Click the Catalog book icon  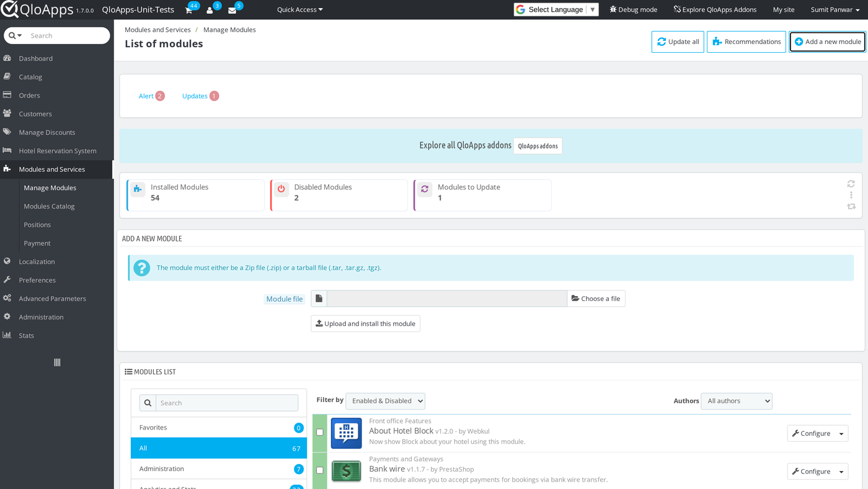tap(7, 77)
